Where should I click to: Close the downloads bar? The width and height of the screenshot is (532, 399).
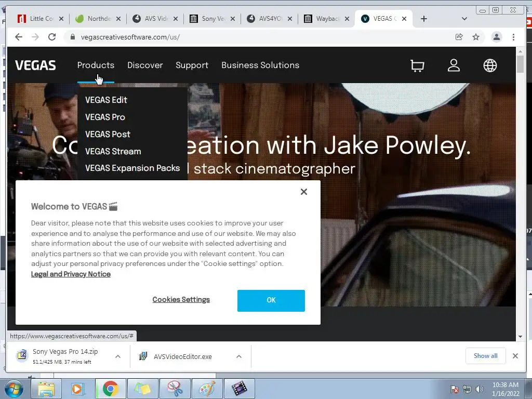coord(515,356)
